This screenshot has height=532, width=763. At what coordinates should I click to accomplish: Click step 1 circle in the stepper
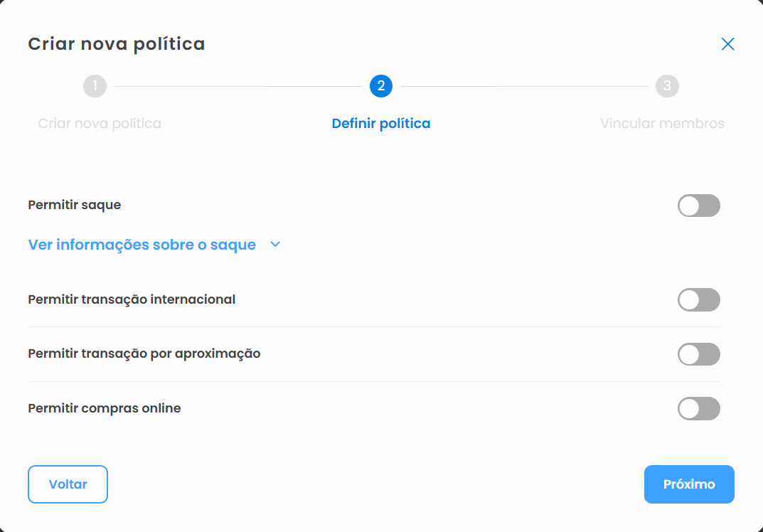[95, 86]
